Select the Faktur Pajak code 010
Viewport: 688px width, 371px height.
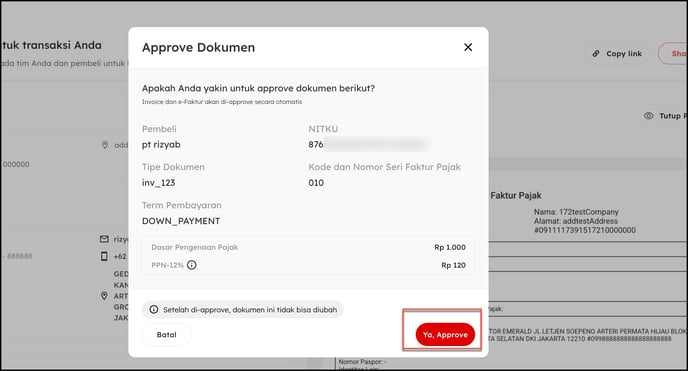tap(316, 183)
